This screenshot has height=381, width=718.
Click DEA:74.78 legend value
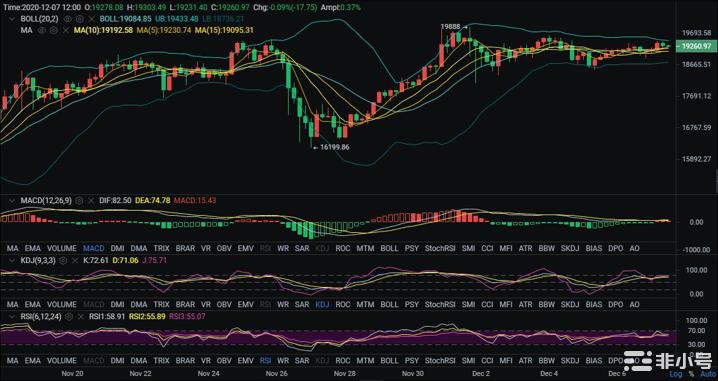152,201
